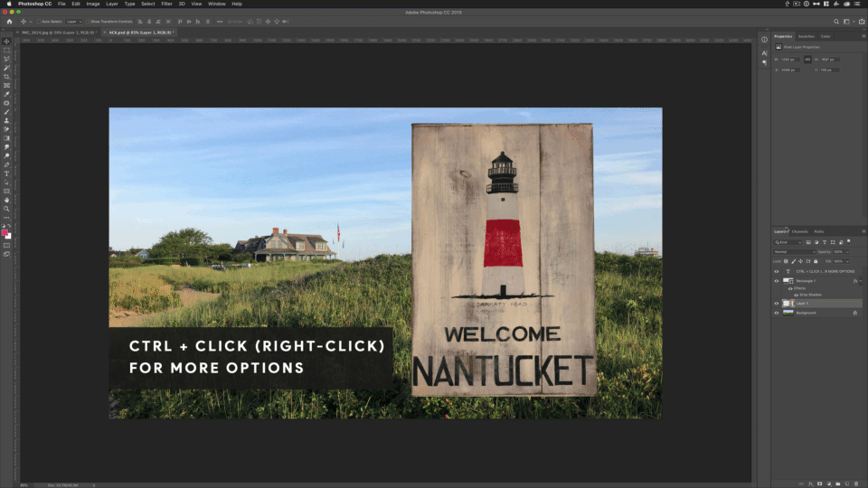Open the Color panel tab
868x488 pixels.
tap(826, 36)
